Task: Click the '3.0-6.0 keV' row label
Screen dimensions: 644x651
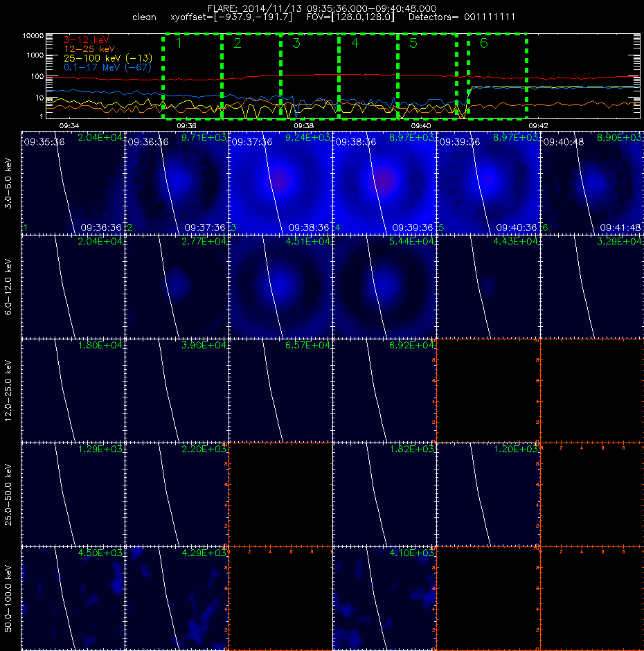Action: click(x=8, y=183)
